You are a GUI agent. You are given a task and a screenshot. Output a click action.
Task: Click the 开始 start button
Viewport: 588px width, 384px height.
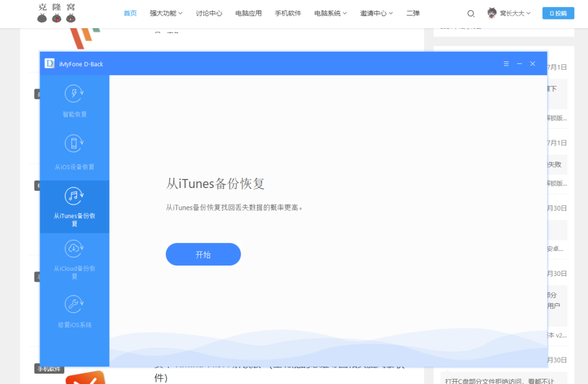point(203,254)
